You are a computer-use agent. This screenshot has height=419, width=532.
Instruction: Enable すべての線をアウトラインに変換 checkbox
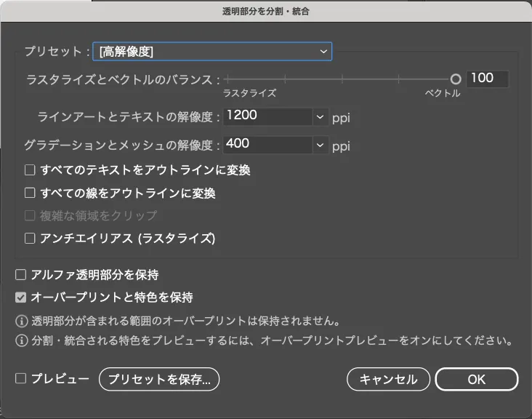30,193
